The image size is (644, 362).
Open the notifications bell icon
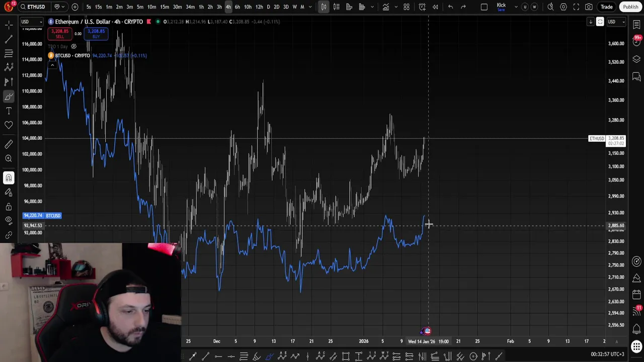pos(636,329)
